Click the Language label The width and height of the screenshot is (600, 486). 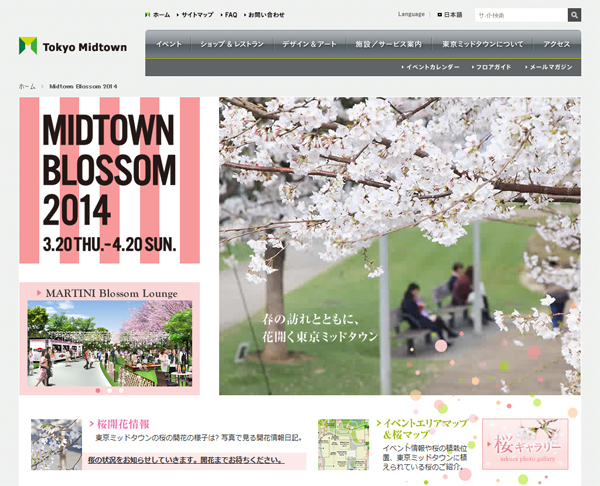[411, 14]
